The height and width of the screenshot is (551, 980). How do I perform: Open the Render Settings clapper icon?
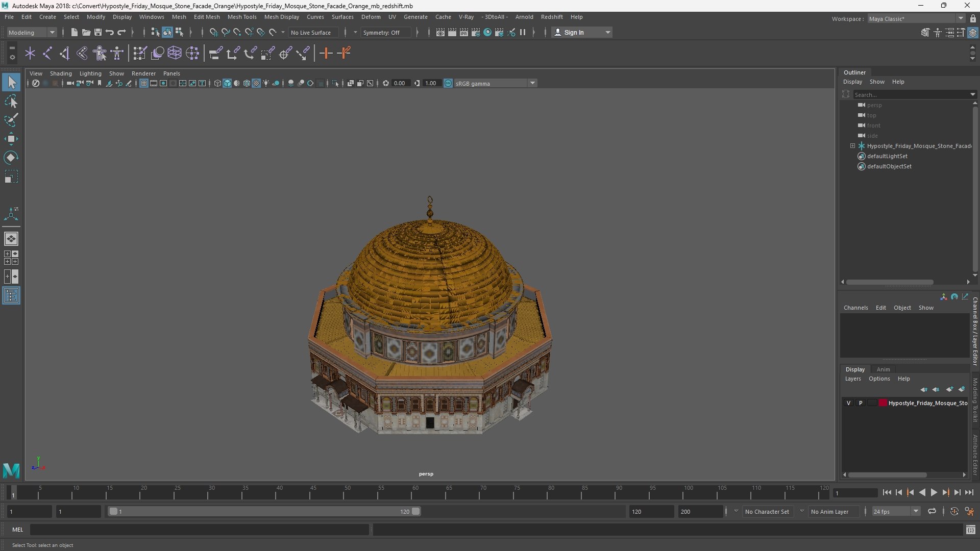click(476, 32)
